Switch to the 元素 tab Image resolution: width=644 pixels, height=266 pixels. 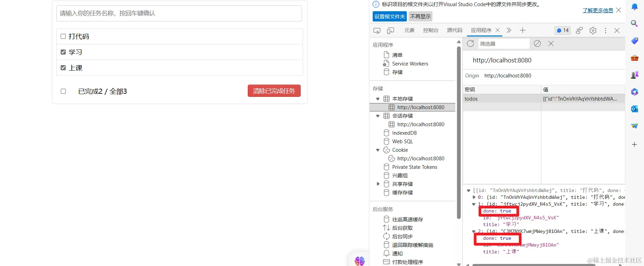(409, 30)
